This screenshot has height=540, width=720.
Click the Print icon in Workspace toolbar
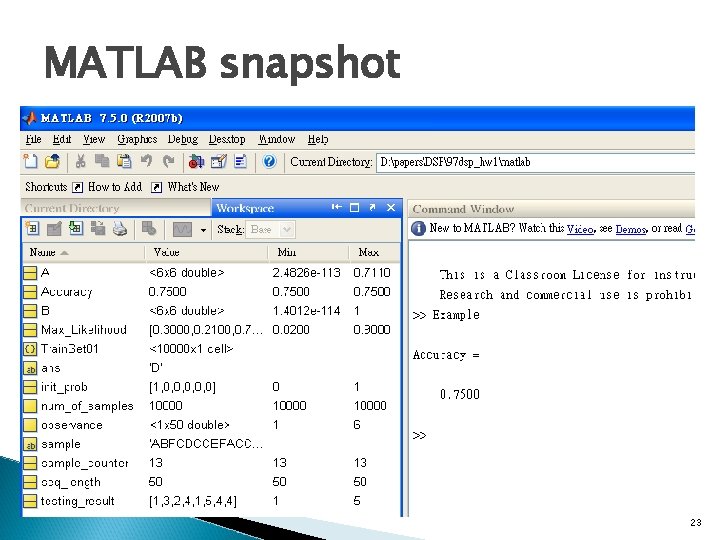pos(120,228)
